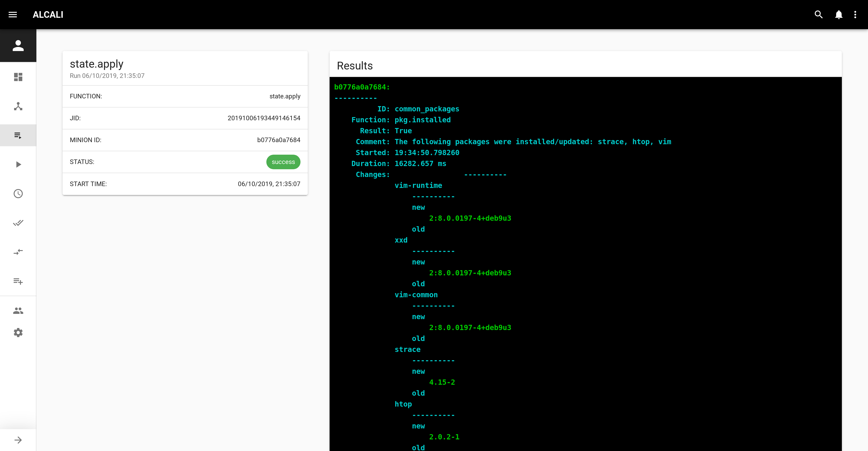Click the green success status chip
This screenshot has width=868, height=451.
(x=283, y=162)
